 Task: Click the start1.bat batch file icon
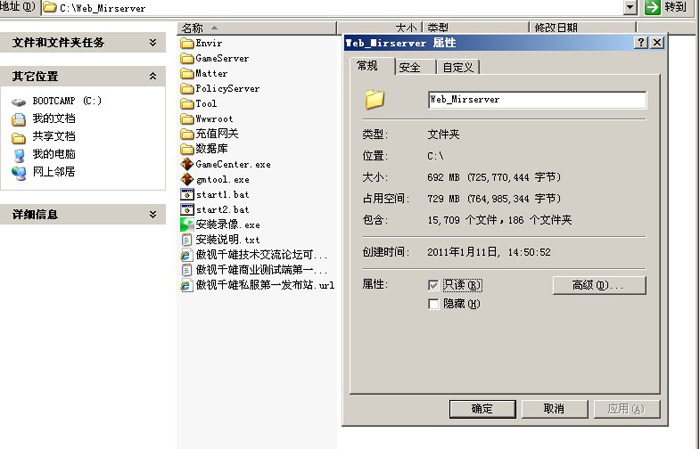tap(187, 194)
